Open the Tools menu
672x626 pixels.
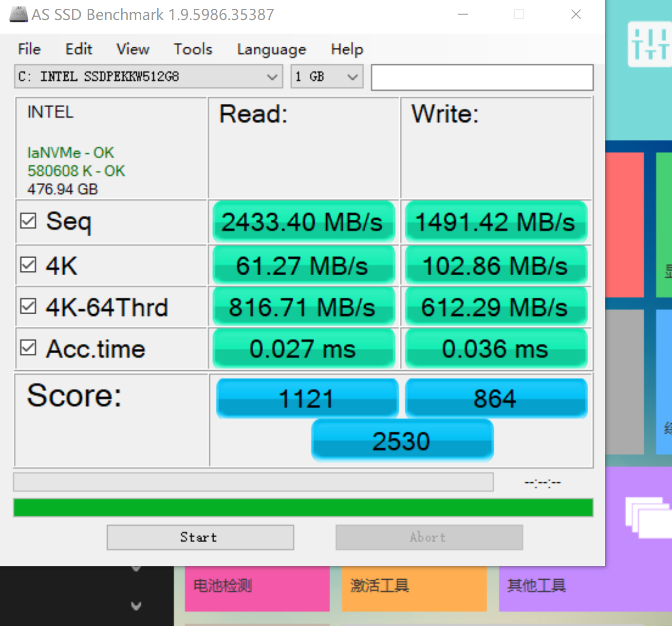(193, 49)
